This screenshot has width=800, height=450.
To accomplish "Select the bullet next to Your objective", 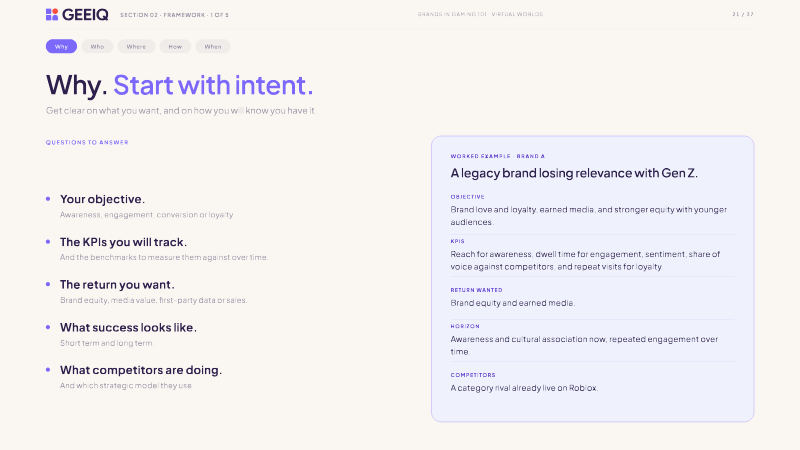I will pos(48,199).
